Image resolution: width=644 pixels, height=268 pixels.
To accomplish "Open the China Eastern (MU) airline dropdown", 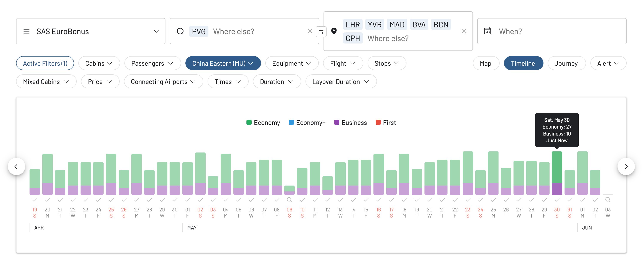I will [x=223, y=63].
